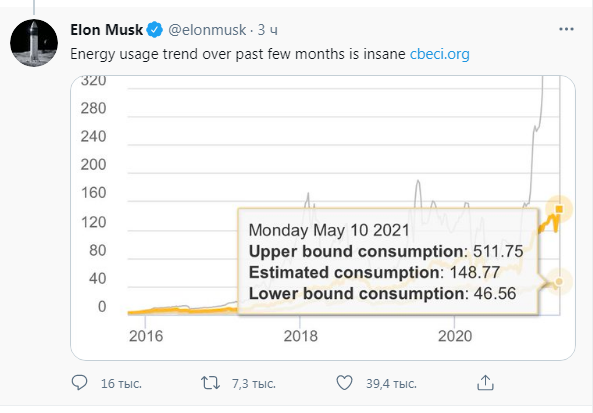Click the reply count 16 тыс.
The width and height of the screenshot is (593, 413).
[x=121, y=384]
